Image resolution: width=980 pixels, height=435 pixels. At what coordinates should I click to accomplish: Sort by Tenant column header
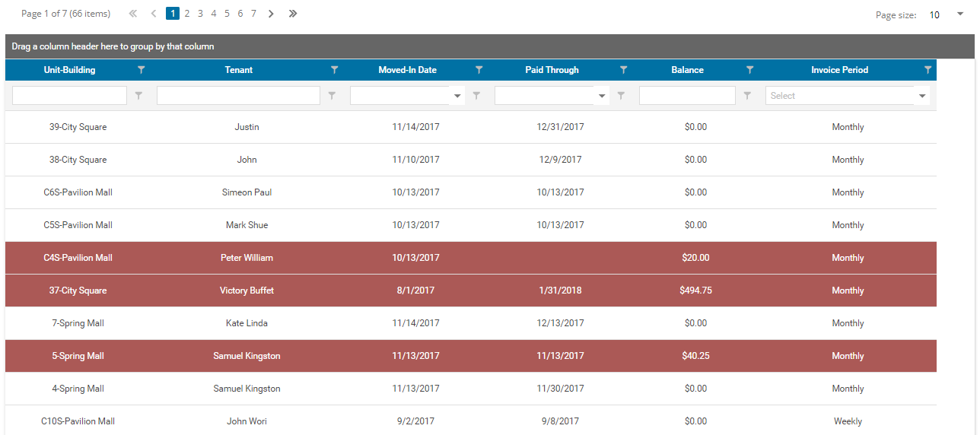pyautogui.click(x=239, y=70)
